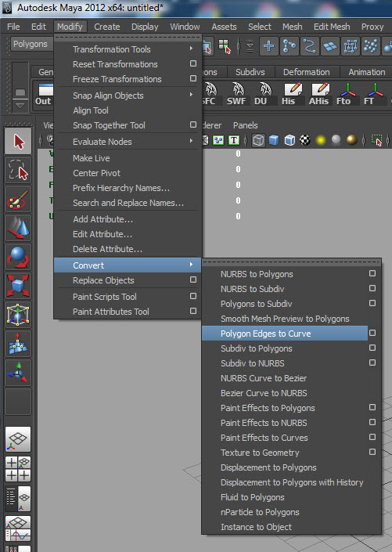Viewport: 392px width, 552px height.
Task: Toggle use all lights yellow icon
Action: coord(321,140)
